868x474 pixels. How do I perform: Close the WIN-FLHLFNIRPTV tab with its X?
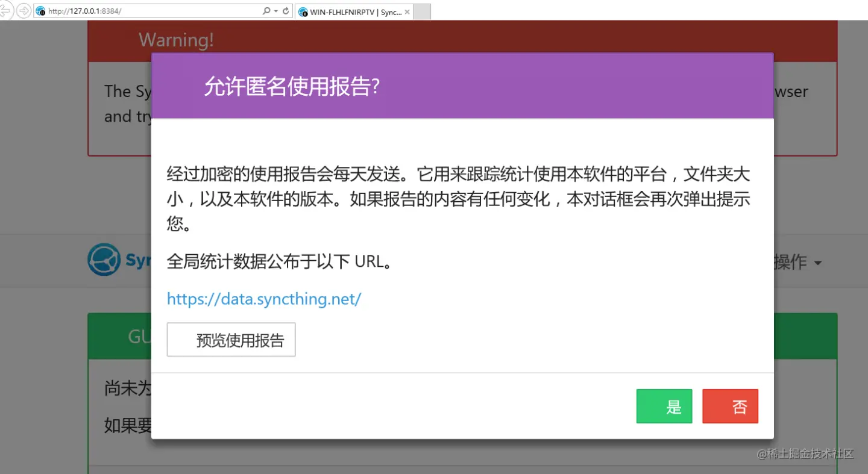tap(407, 12)
